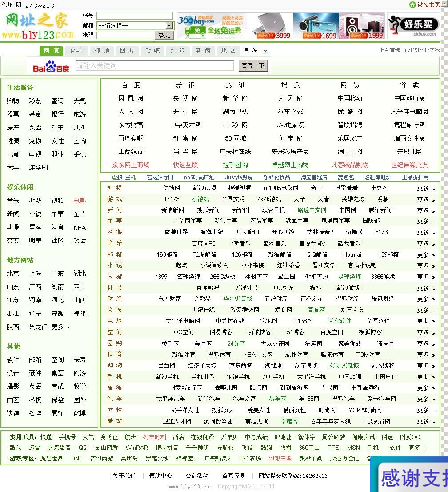Select the 网页 search tab

[52, 51]
